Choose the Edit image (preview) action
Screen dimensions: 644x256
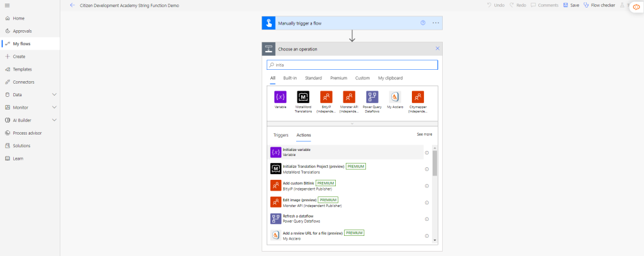pyautogui.click(x=347, y=202)
